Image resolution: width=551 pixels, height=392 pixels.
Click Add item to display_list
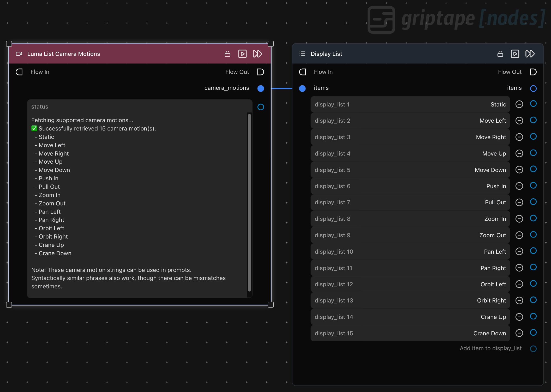(x=490, y=348)
